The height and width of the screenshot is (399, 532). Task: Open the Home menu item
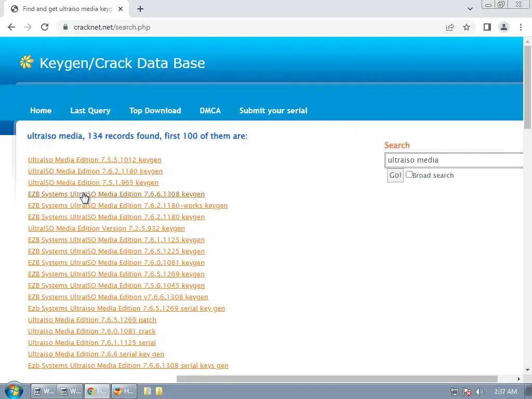pyautogui.click(x=41, y=111)
